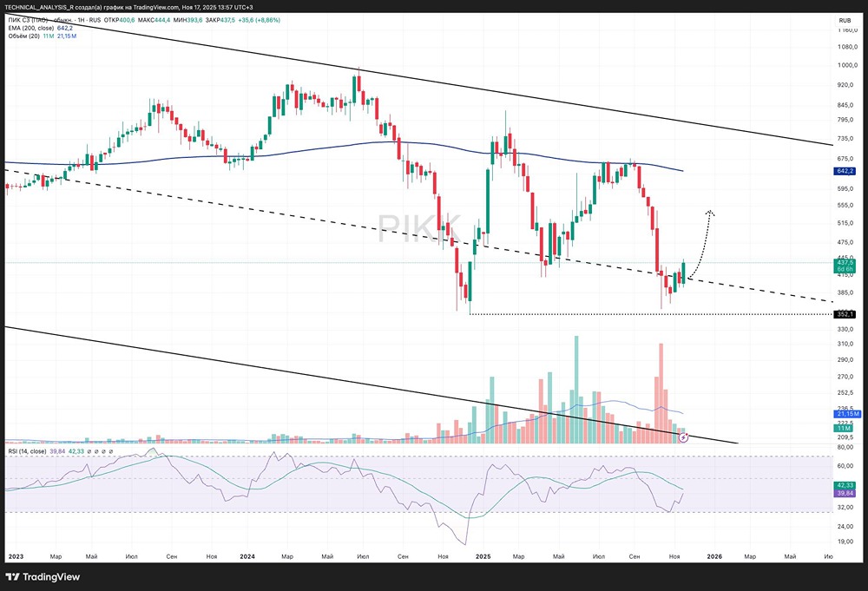Click 2025 on the time axis
Image resolution: width=868 pixels, height=591 pixels.
483,556
